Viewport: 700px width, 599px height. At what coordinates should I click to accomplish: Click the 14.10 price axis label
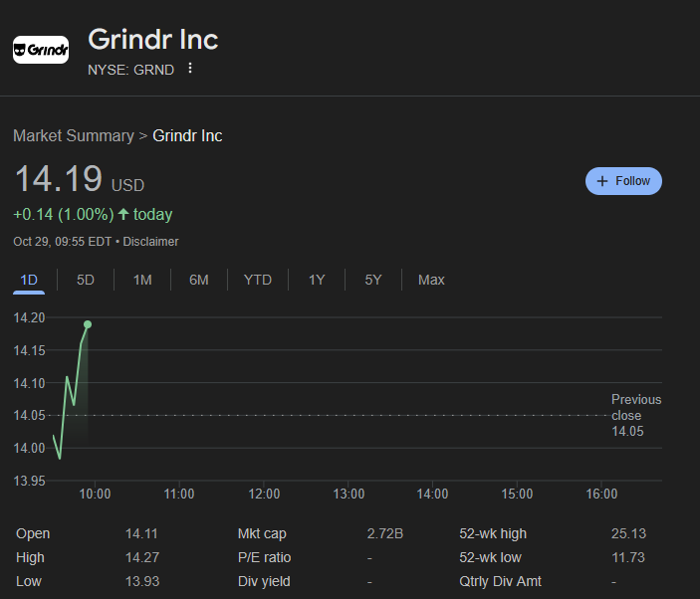(x=29, y=383)
